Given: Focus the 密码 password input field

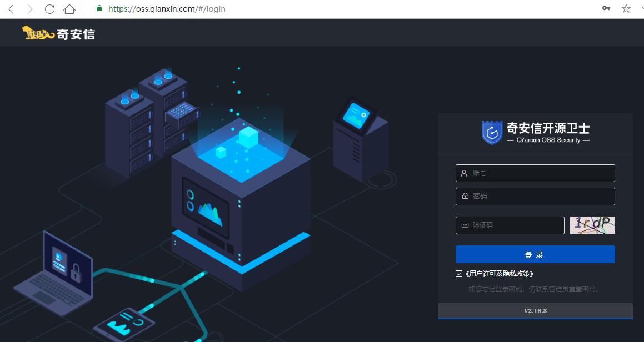Looking at the screenshot, I should click(539, 197).
